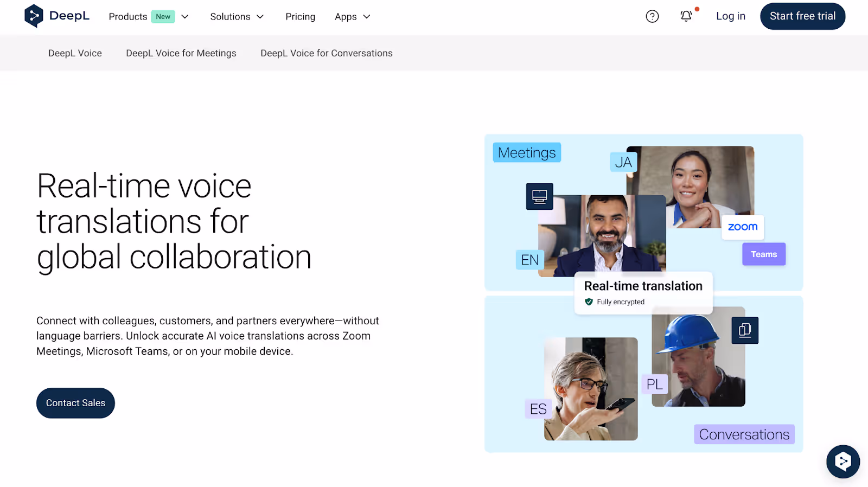Image resolution: width=868 pixels, height=487 pixels.
Task: Click the Zoom logo badge
Action: click(x=743, y=227)
